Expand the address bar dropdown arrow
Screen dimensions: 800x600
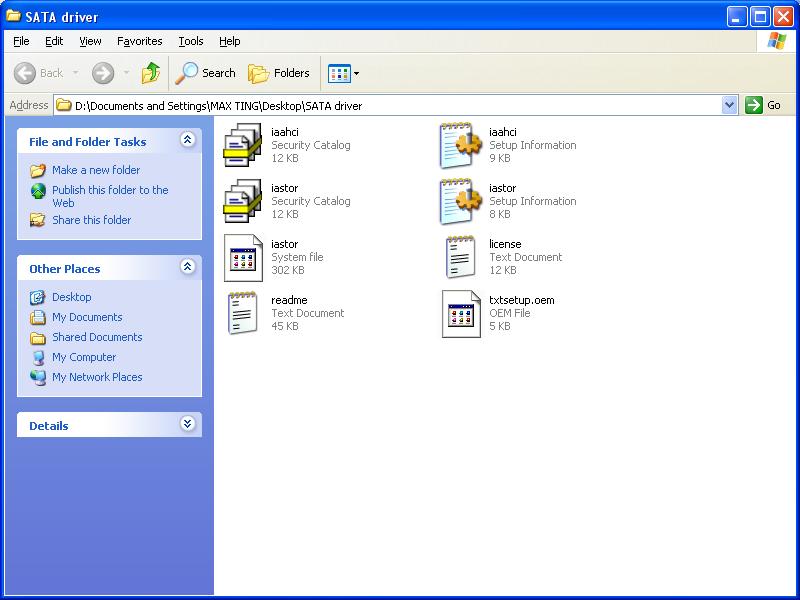pos(729,105)
